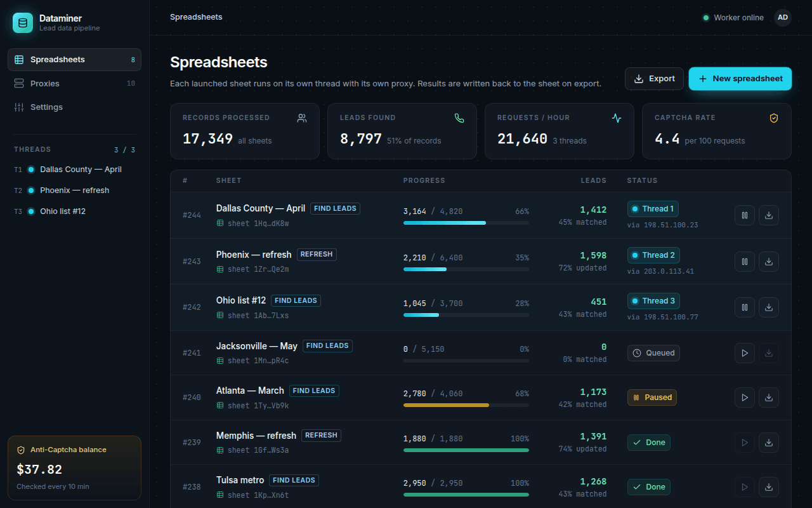Click the LEADS column header

coord(594,181)
